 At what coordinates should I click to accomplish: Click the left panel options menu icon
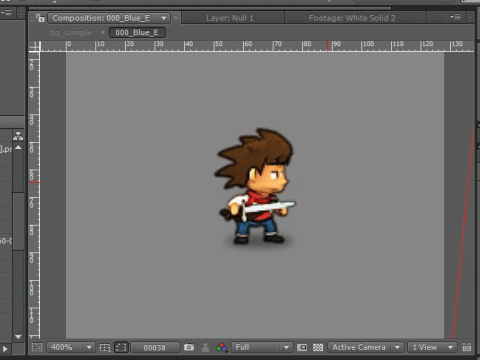(6, 13)
